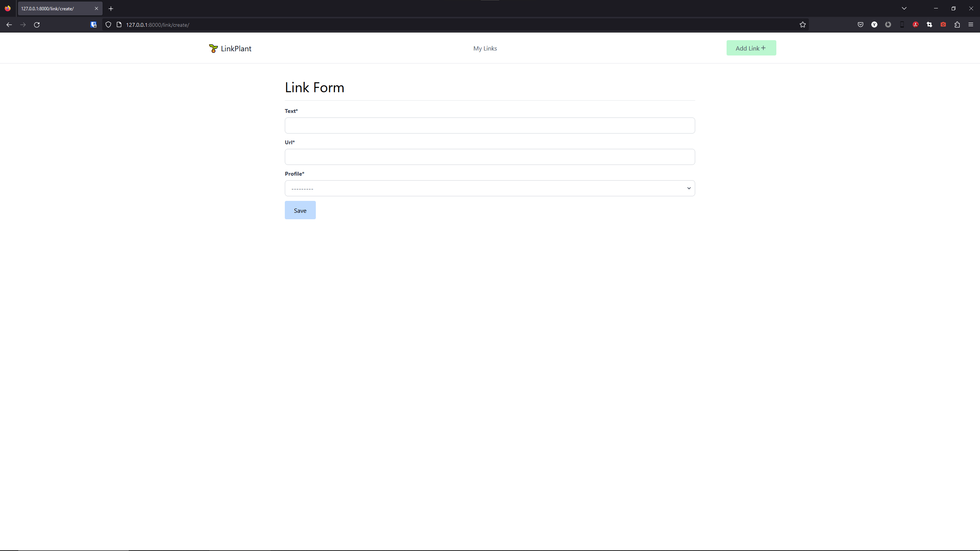Screen dimensions: 980x551
Task: Click the red download extension icon
Action: (x=916, y=25)
